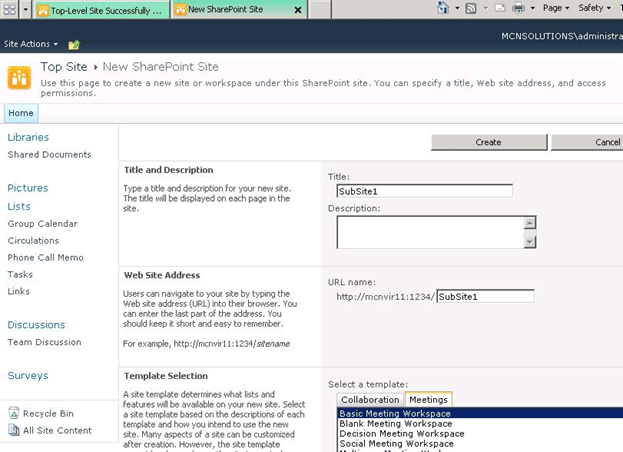Image resolution: width=623 pixels, height=452 pixels.
Task: Open the Recycle Bin text link
Action: [x=48, y=413]
